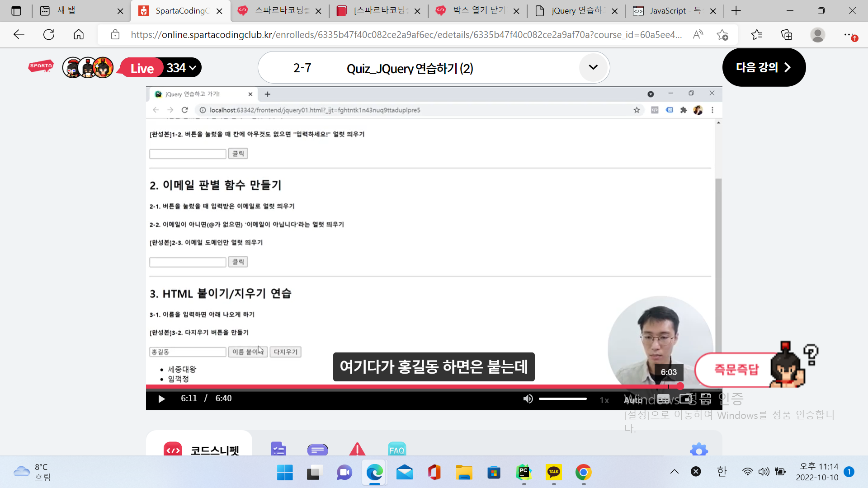Change the 1x playback speed
This screenshot has height=488, width=868.
coord(604,400)
